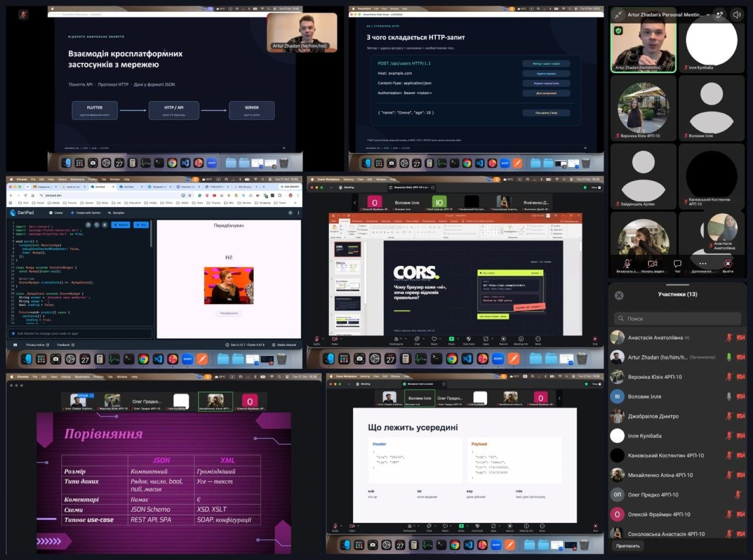Toggle Михайленко Аліна 4РП-10 camera-off icon
Viewport: 753px width, 560px height.
pos(741,475)
